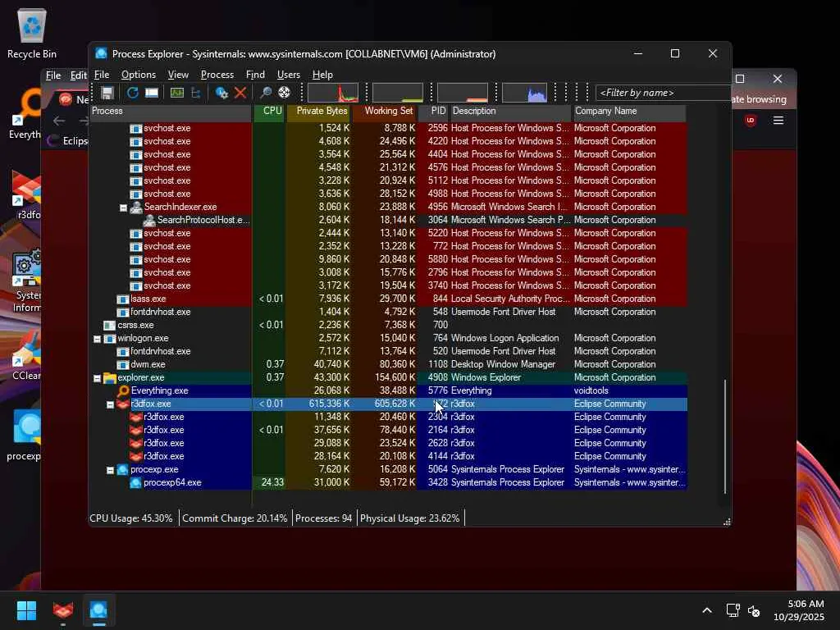Sort by the Description column header

tap(510, 111)
